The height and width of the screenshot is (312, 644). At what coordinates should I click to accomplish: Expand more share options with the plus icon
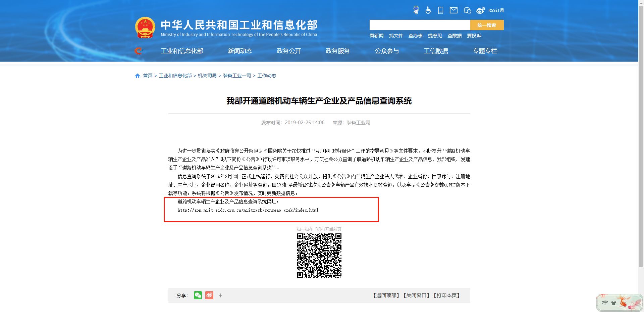220,296
